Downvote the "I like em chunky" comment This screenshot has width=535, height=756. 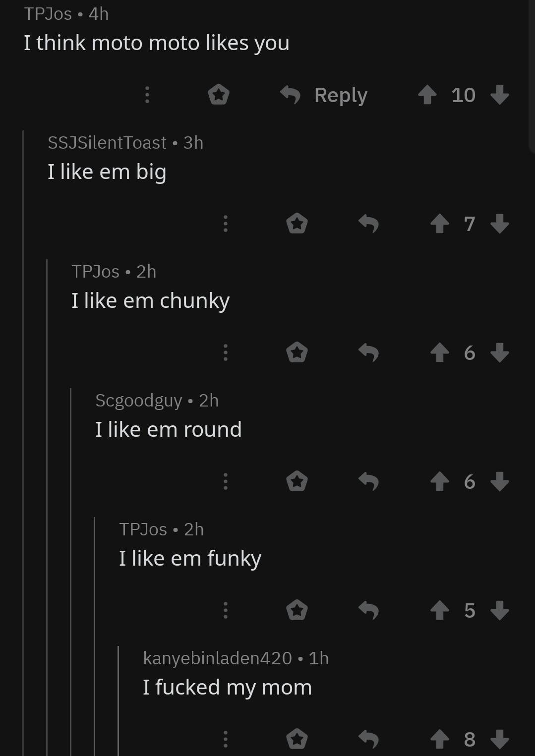click(499, 352)
